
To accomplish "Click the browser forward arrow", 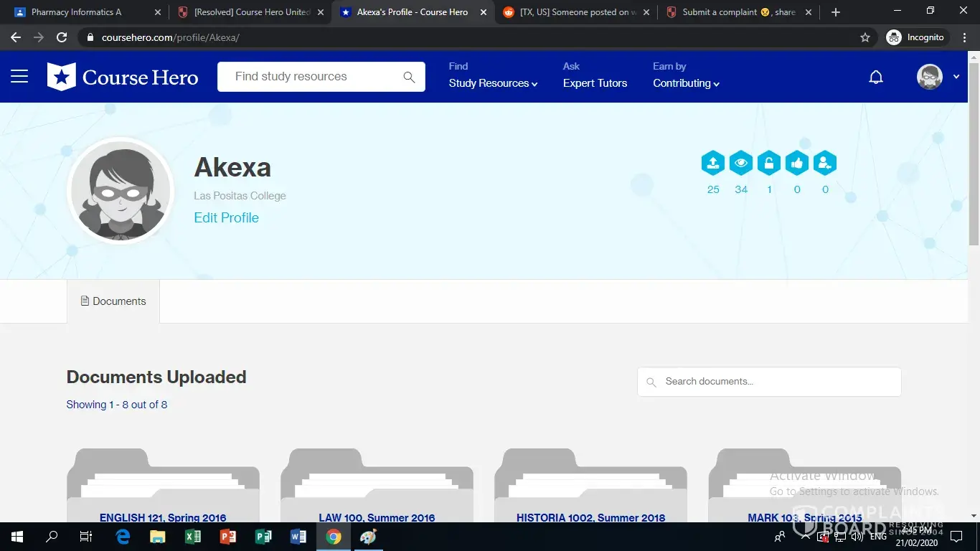I will point(39,37).
